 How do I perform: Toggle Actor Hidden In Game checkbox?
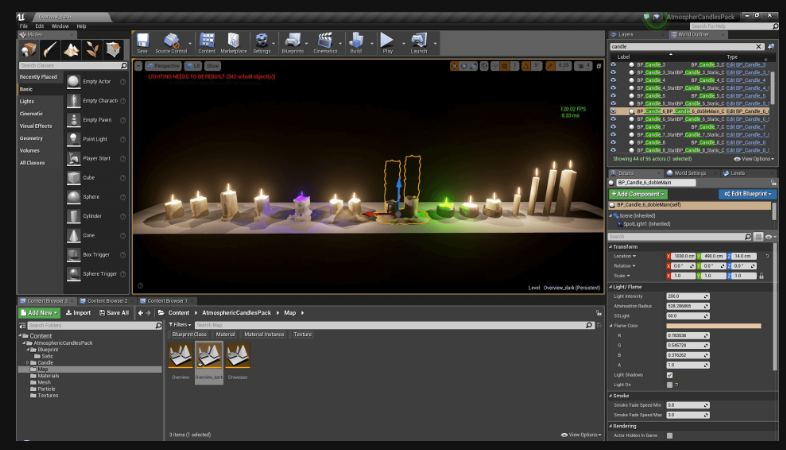click(670, 435)
